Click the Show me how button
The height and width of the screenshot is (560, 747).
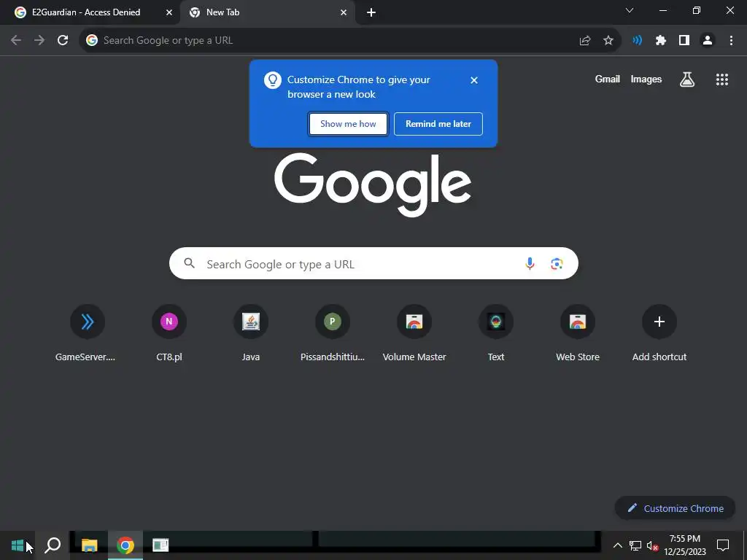348,124
